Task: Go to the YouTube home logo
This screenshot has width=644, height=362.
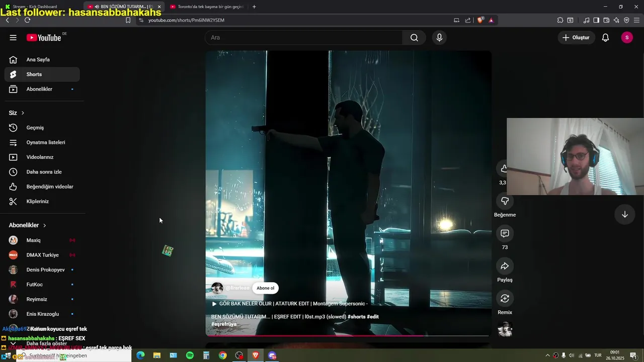Action: pyautogui.click(x=44, y=38)
